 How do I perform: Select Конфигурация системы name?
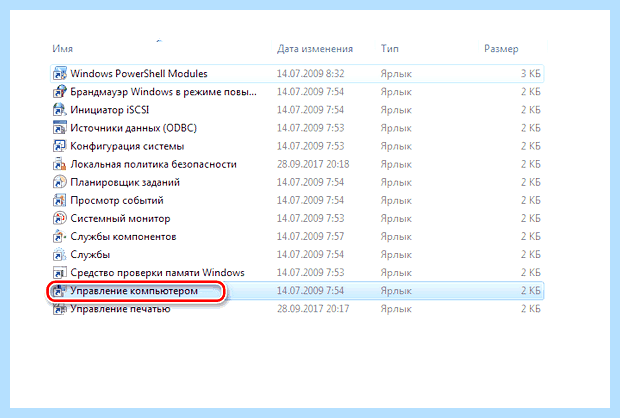coord(127,146)
